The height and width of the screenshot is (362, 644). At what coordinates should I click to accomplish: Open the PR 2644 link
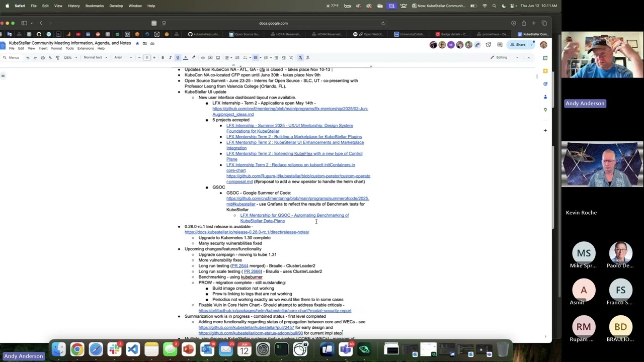pos(240,266)
